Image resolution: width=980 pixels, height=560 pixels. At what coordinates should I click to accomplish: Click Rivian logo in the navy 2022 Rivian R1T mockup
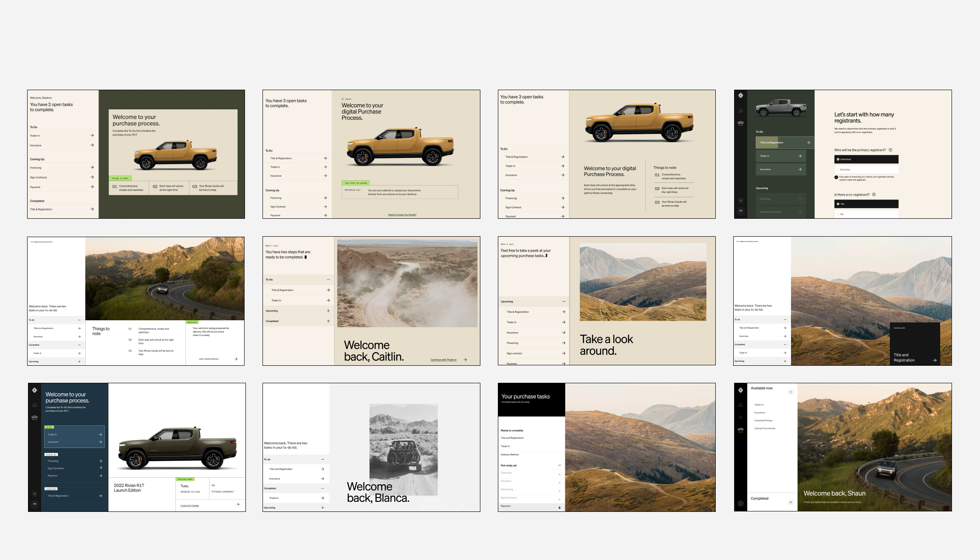[35, 390]
